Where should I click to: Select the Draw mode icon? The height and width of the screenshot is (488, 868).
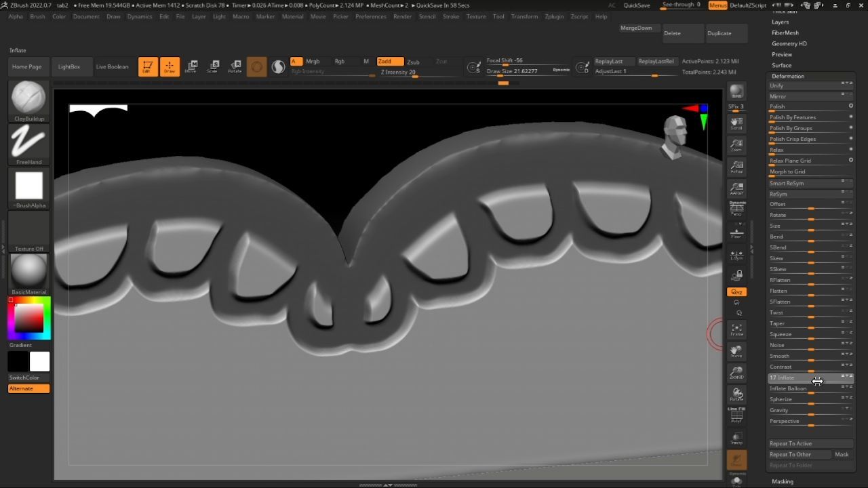[170, 66]
